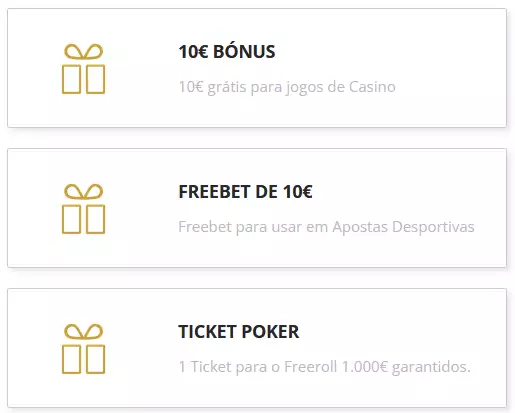Screen dimensions: 515x413
Task: Click the word 'Apostas' in the freebet card
Action: (x=360, y=227)
